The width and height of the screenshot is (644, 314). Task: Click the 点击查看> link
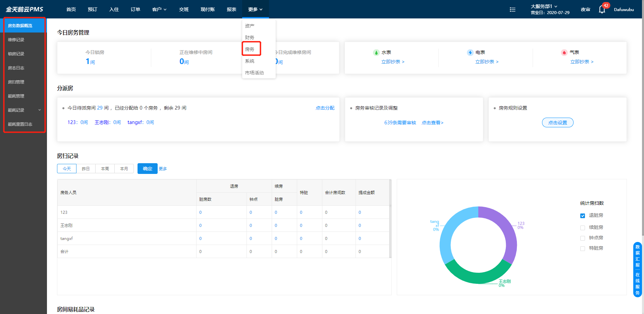click(x=432, y=123)
